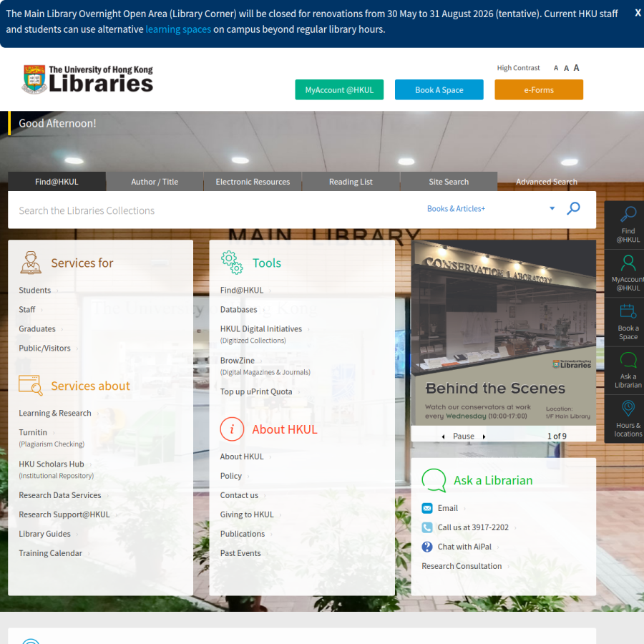The width and height of the screenshot is (644, 644).
Task: Open the Past Events link
Action: pos(240,553)
